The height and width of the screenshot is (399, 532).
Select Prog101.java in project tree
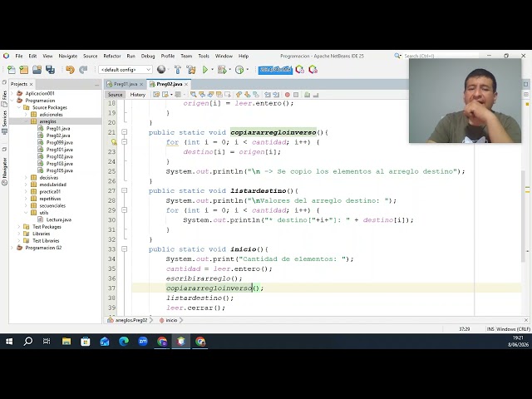[x=59, y=150]
